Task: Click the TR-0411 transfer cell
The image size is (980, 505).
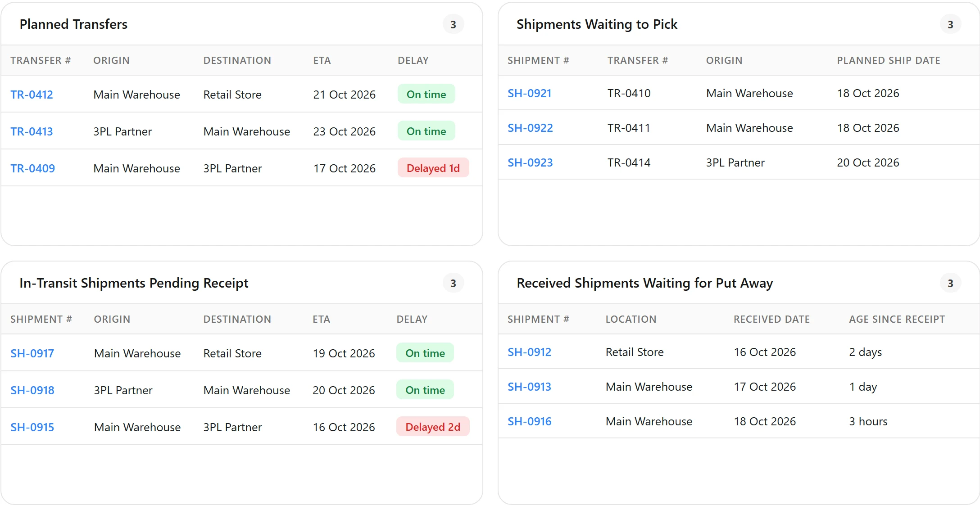Action: (x=629, y=128)
